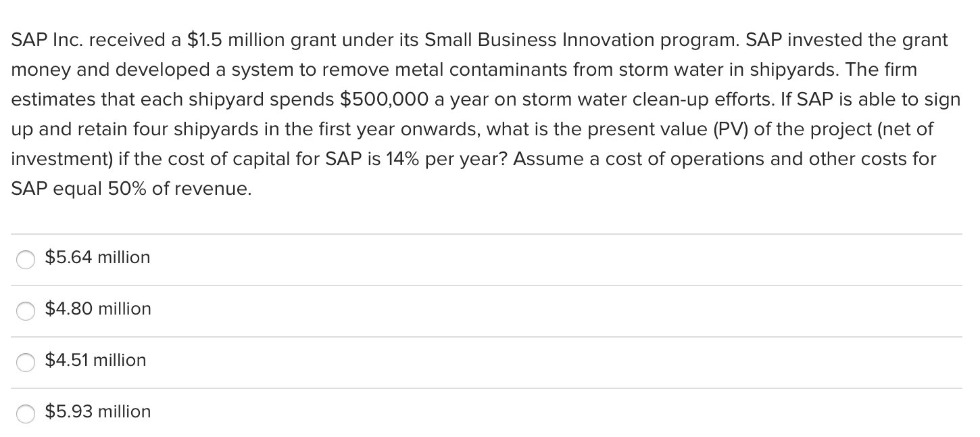Select the $5.64 million radio button
Image resolution: width=980 pixels, height=437 pixels.
tap(25, 259)
